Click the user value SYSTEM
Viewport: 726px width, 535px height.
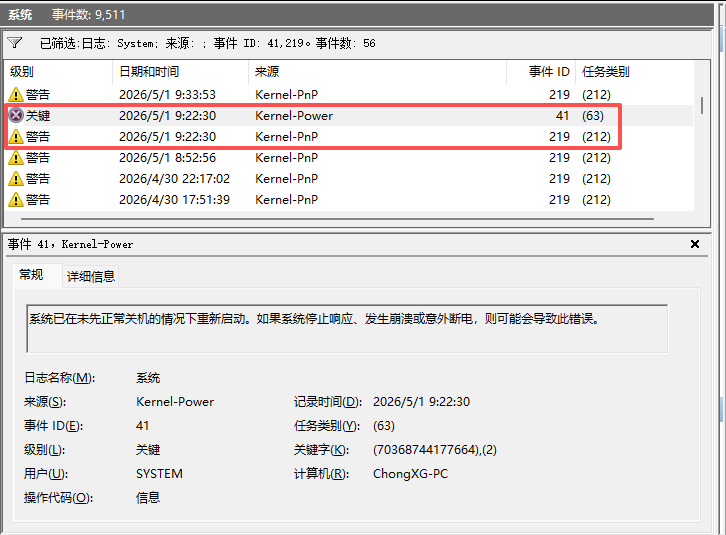(159, 474)
